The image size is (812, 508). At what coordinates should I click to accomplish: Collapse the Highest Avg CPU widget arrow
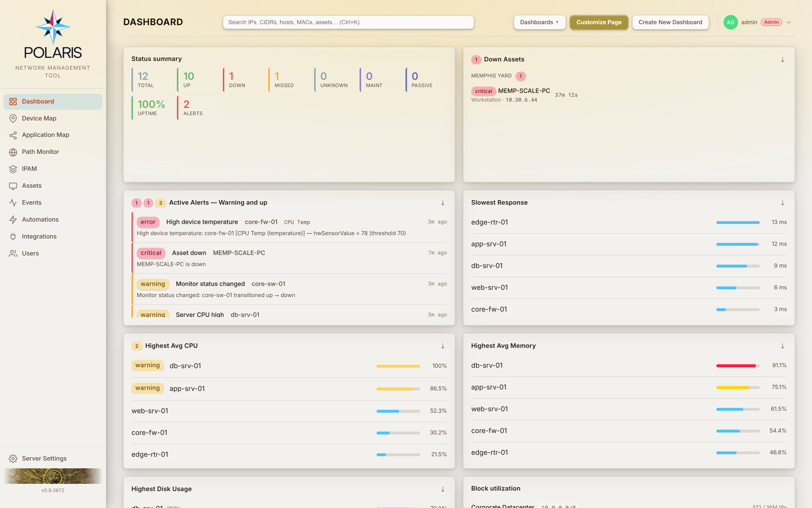(442, 346)
